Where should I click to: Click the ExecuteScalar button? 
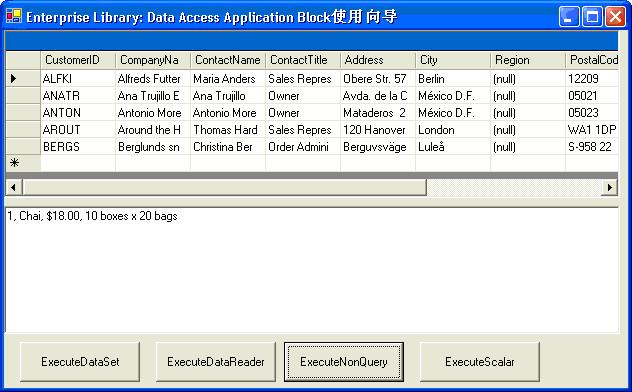coord(480,361)
